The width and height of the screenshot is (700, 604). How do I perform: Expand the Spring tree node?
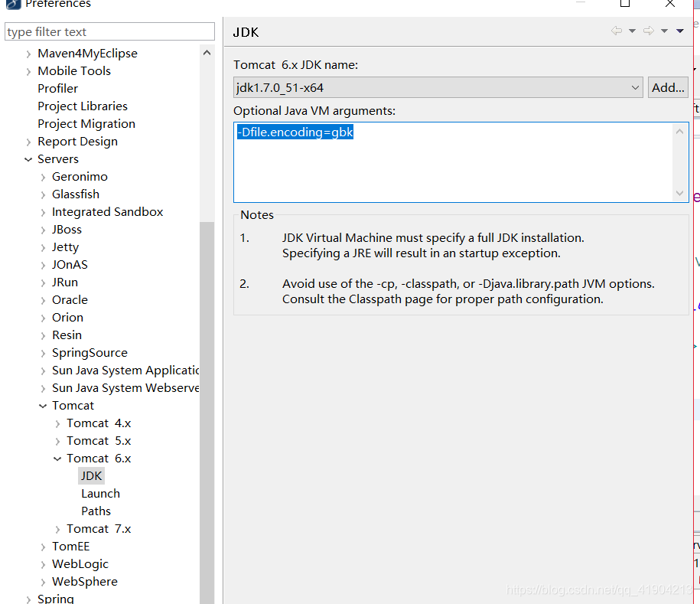(x=28, y=599)
